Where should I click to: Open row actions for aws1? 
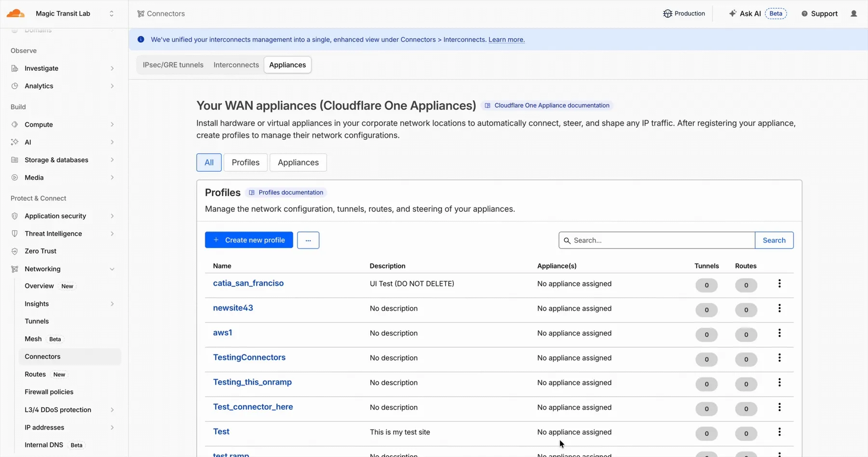[x=779, y=333]
